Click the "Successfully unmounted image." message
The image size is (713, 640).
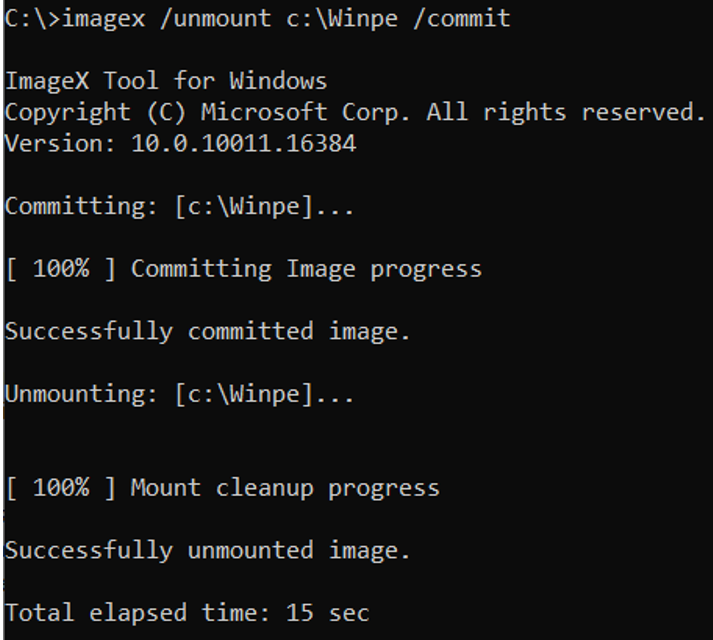(x=208, y=550)
